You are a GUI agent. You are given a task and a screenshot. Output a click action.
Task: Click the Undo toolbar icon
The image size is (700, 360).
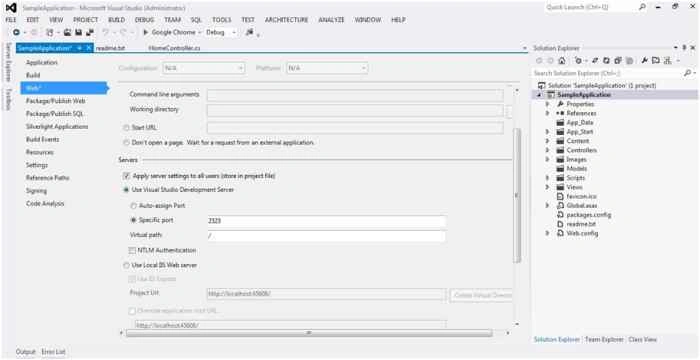point(106,32)
